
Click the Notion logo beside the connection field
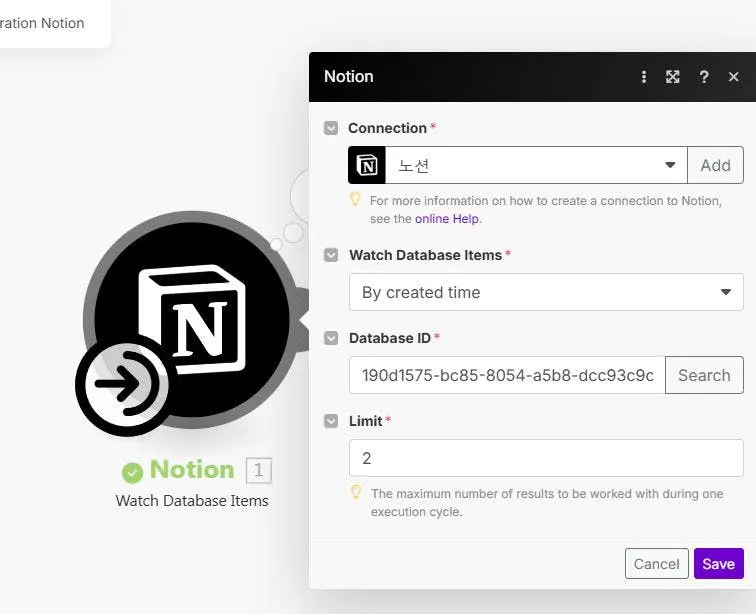[x=367, y=165]
